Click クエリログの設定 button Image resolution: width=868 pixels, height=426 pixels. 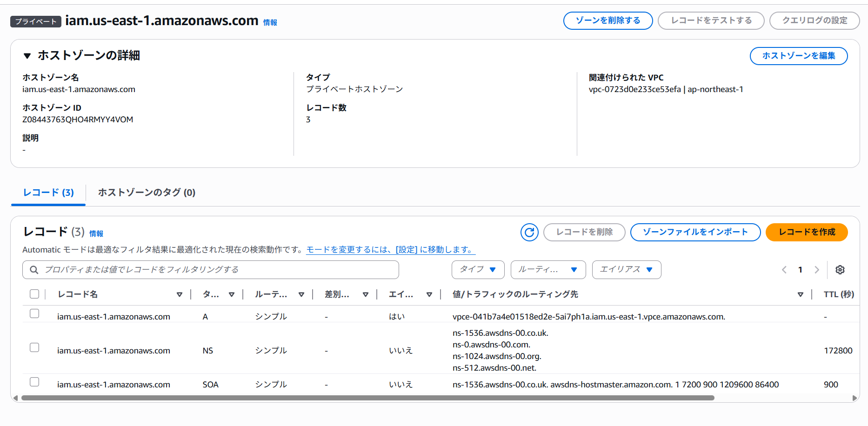(x=815, y=20)
